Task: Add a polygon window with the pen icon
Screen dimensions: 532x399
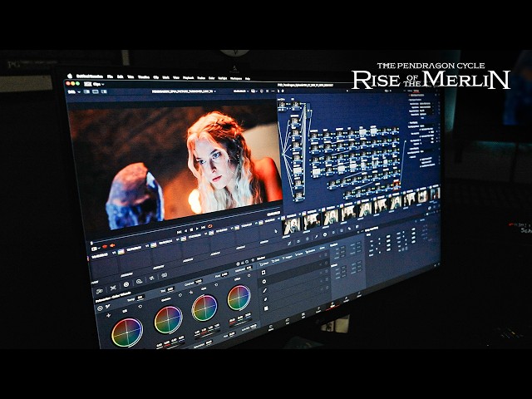Action: 265,290
